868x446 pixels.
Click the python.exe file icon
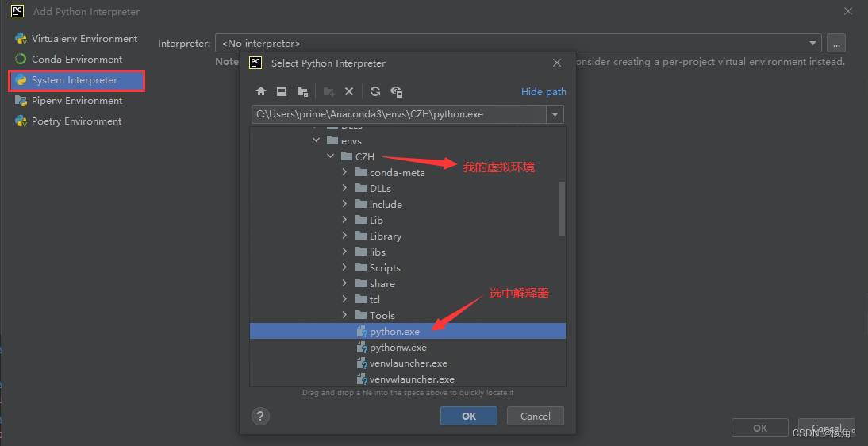[x=362, y=331]
